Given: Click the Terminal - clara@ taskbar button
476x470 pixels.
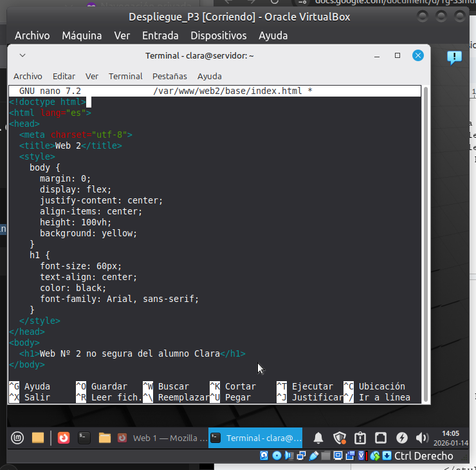Looking at the screenshot, I should click(x=256, y=438).
